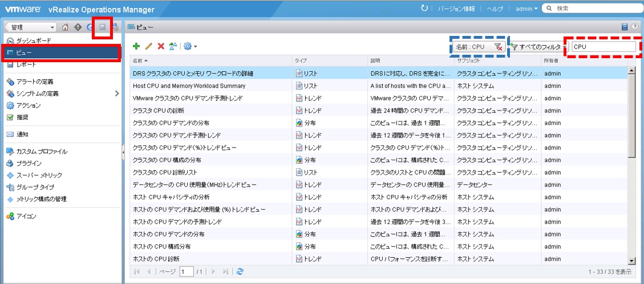Image resolution: width=644 pixels, height=284 pixels.
Task: Select ダッシュボード in the left menu
Action: tap(33, 41)
